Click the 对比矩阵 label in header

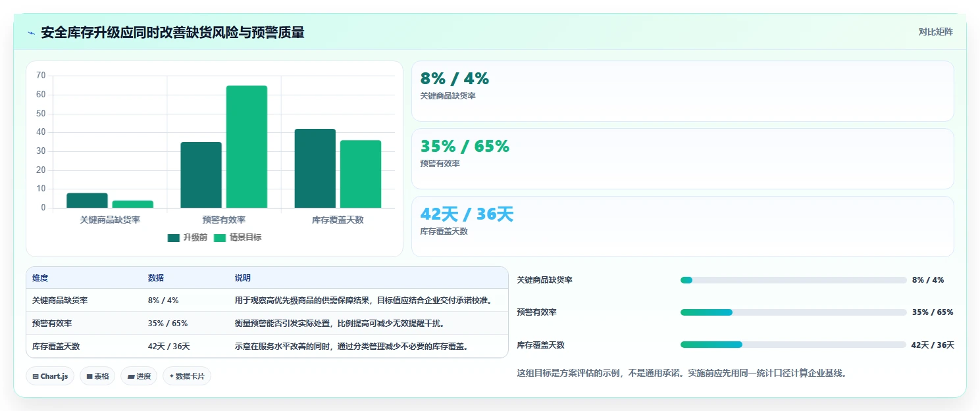click(936, 32)
